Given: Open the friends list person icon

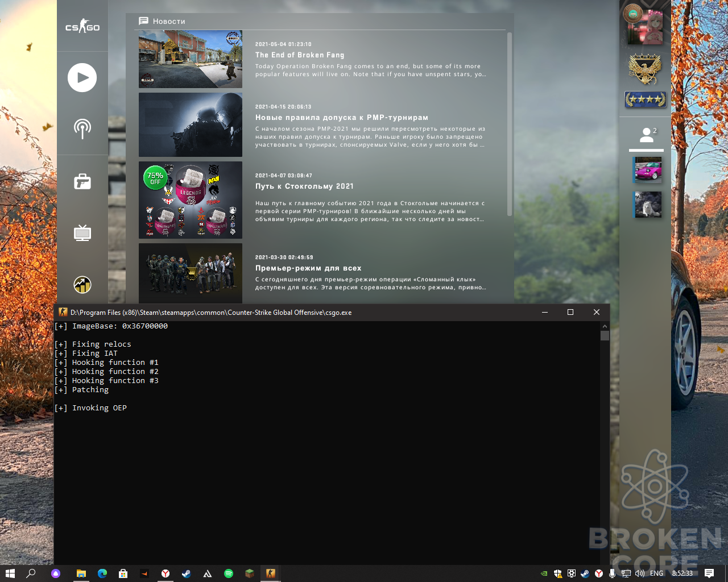Looking at the screenshot, I should pyautogui.click(x=646, y=135).
